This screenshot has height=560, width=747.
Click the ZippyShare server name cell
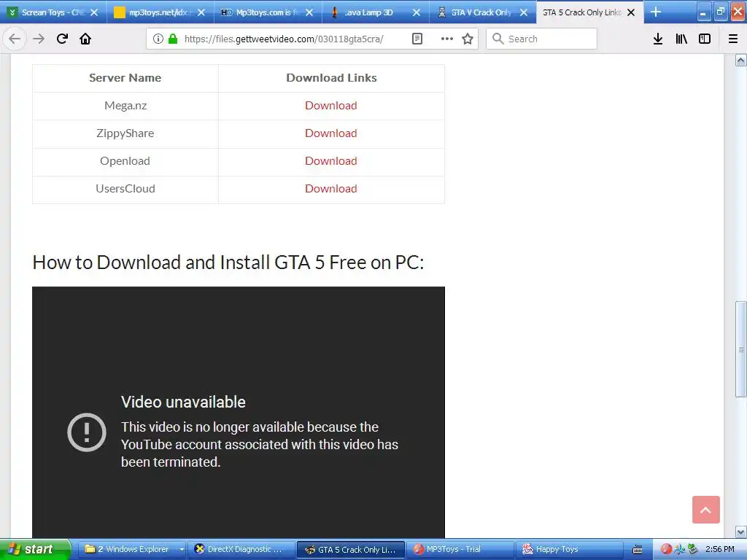coord(125,133)
